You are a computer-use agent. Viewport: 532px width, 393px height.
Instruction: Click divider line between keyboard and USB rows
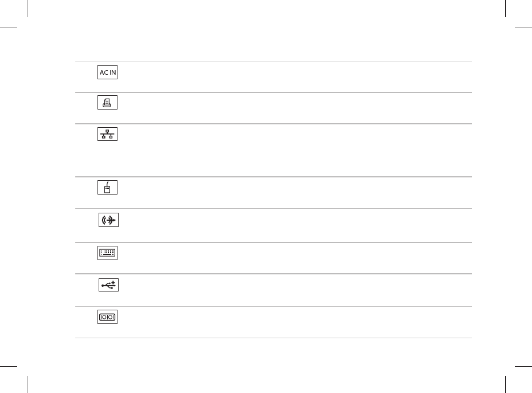(x=274, y=274)
